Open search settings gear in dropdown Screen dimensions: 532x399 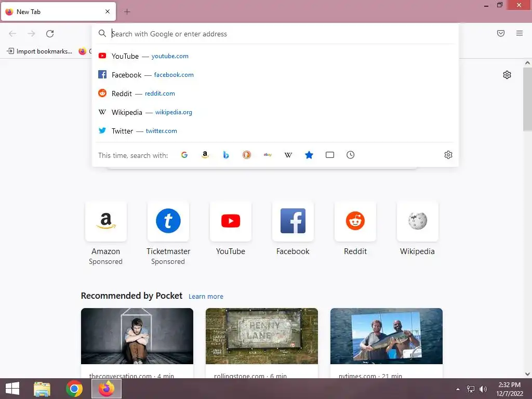[x=448, y=155]
